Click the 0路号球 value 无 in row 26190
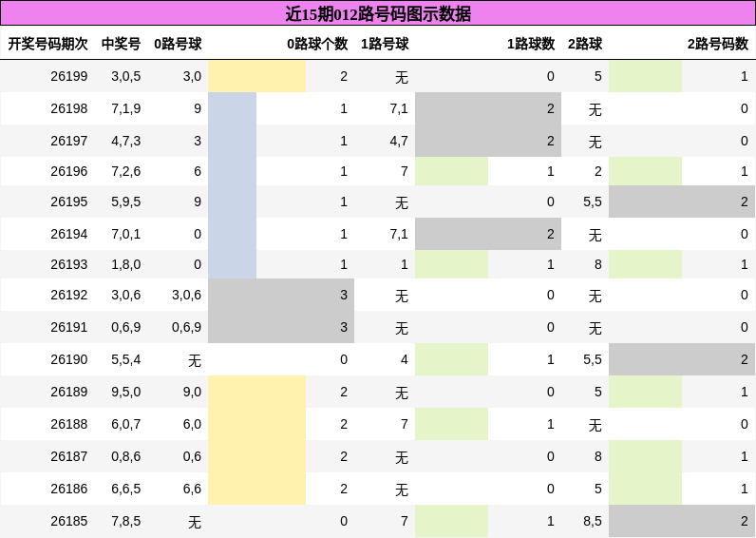This screenshot has height=538, width=756. pos(195,360)
